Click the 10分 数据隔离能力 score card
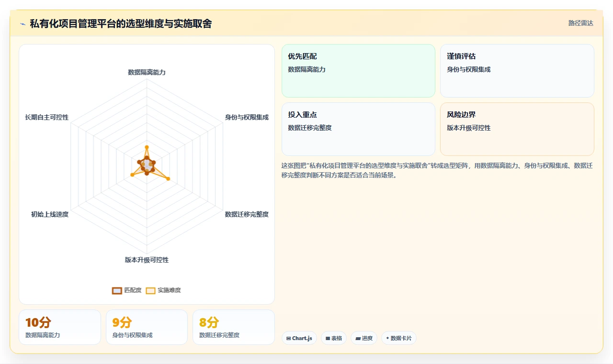Viewport: 613px width, 364px height. [x=60, y=327]
